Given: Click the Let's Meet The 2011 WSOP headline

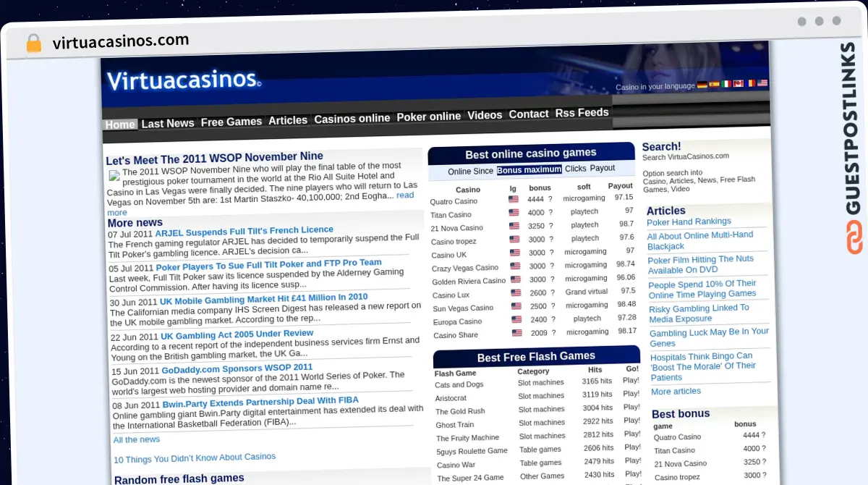Looking at the screenshot, I should coord(215,158).
